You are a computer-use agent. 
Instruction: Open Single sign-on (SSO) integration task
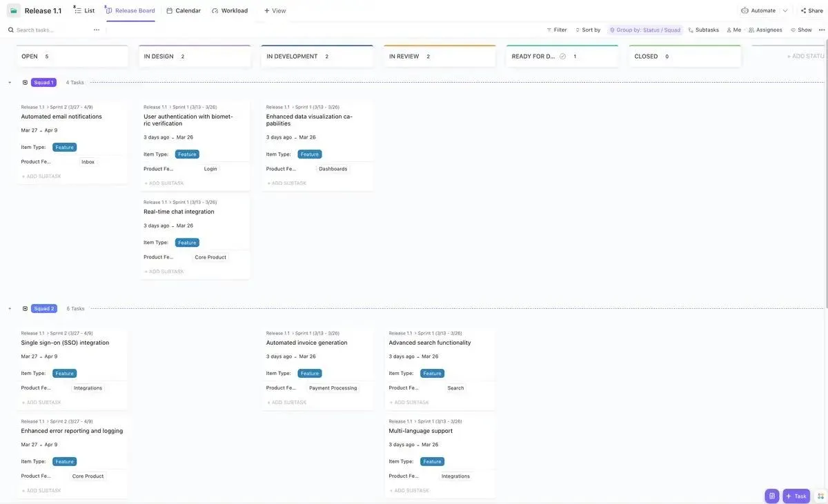pos(65,343)
